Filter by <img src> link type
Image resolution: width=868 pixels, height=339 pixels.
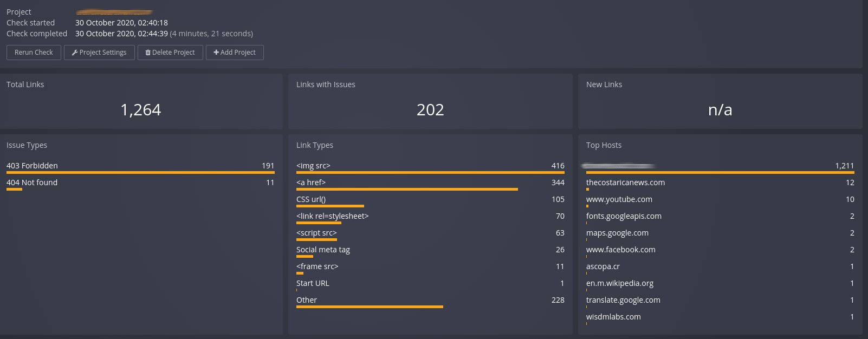(313, 166)
